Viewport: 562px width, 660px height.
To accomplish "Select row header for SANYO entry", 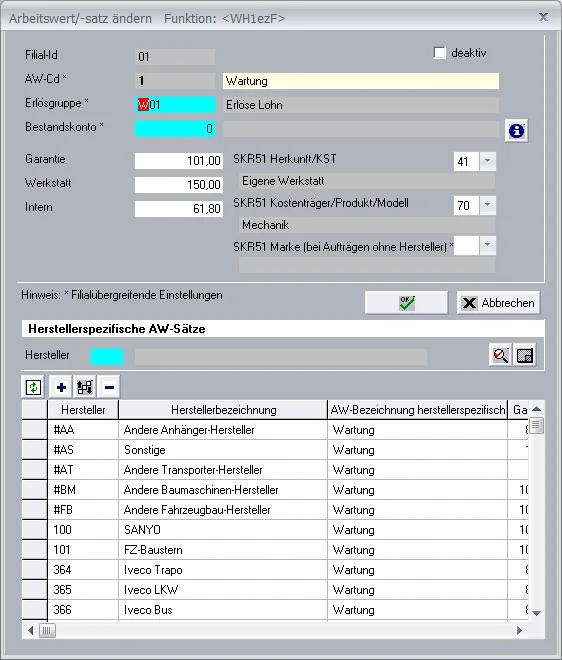I will tap(35, 530).
